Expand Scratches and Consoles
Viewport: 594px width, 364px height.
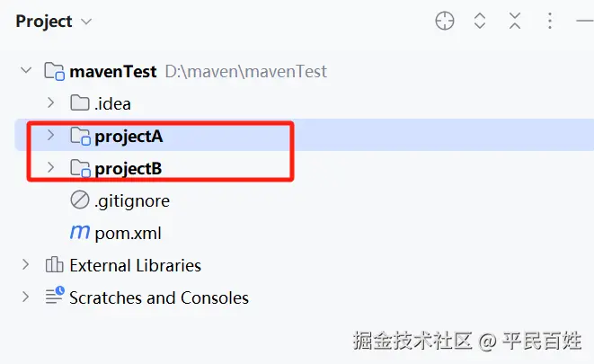26,297
